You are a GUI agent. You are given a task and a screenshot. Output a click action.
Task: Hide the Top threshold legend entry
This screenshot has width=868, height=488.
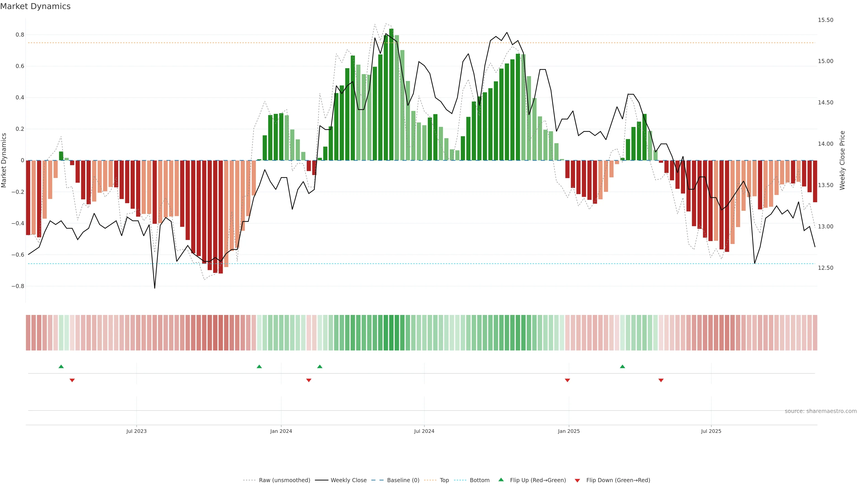[444, 480]
